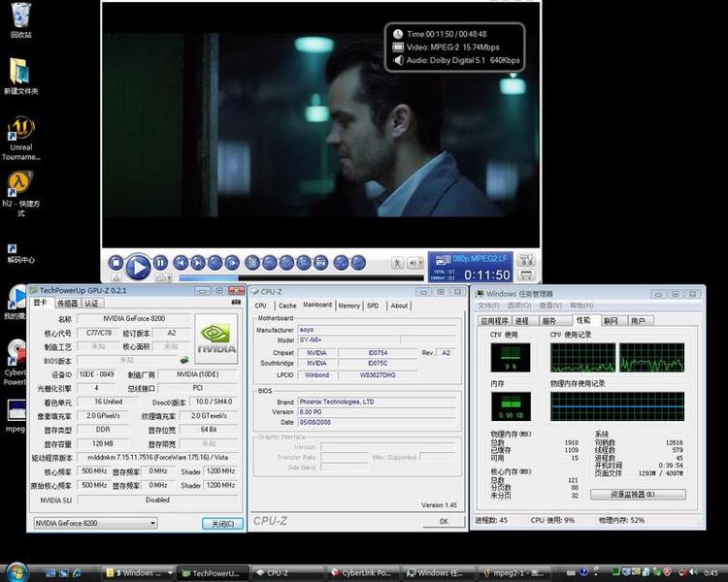Select the hl2 shortcut desktop icon
The height and width of the screenshot is (582, 728).
(20, 194)
